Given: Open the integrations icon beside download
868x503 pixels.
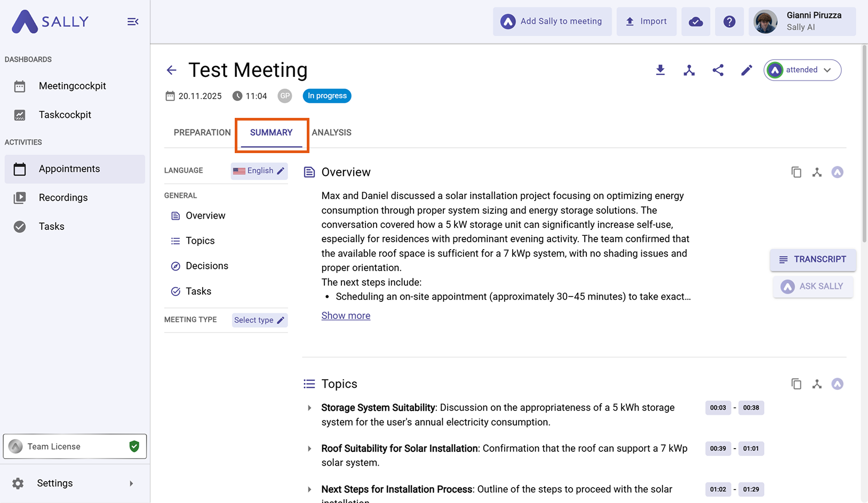Looking at the screenshot, I should coord(689,70).
